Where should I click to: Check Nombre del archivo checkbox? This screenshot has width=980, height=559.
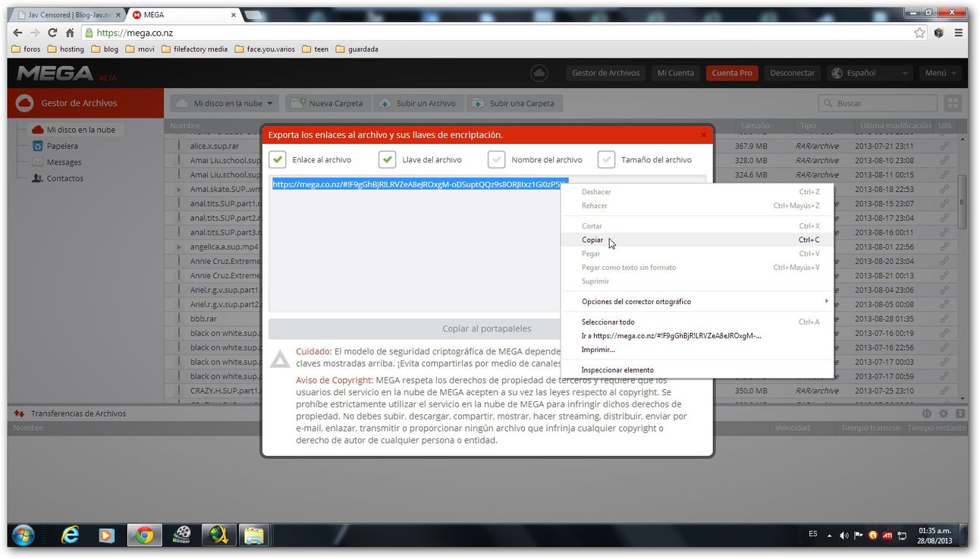(x=496, y=159)
